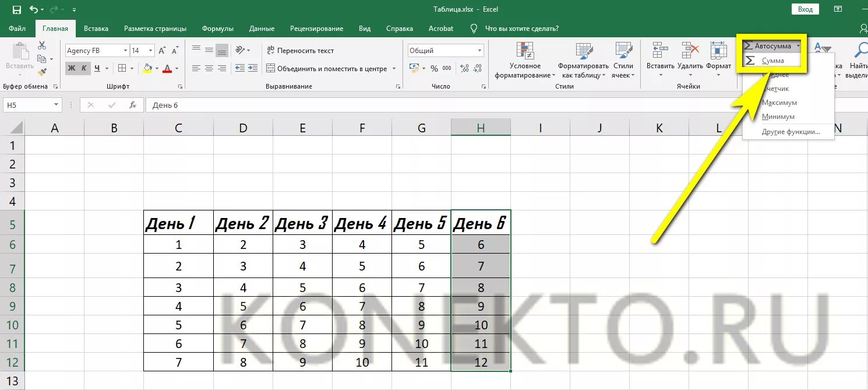
Task: Toggle Italic (К) formatting
Action: point(84,68)
